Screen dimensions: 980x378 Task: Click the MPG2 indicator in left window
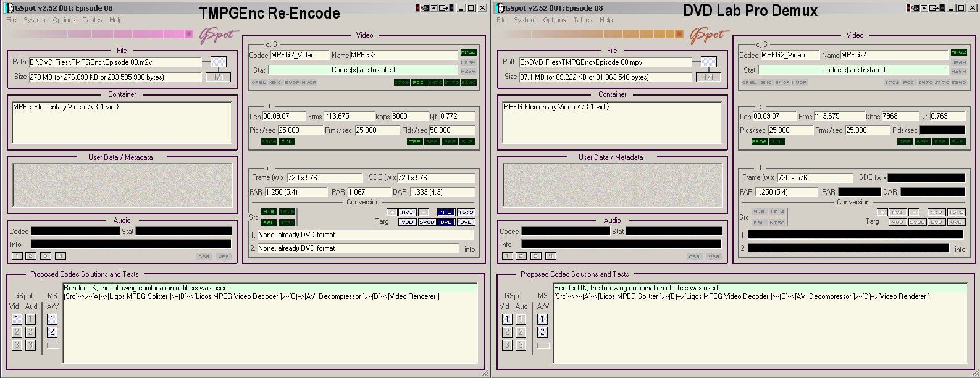468,52
